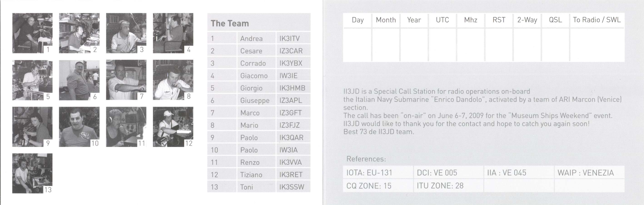Open team member photo number 1
Screen dimensions: 644x205
pos(32,33)
